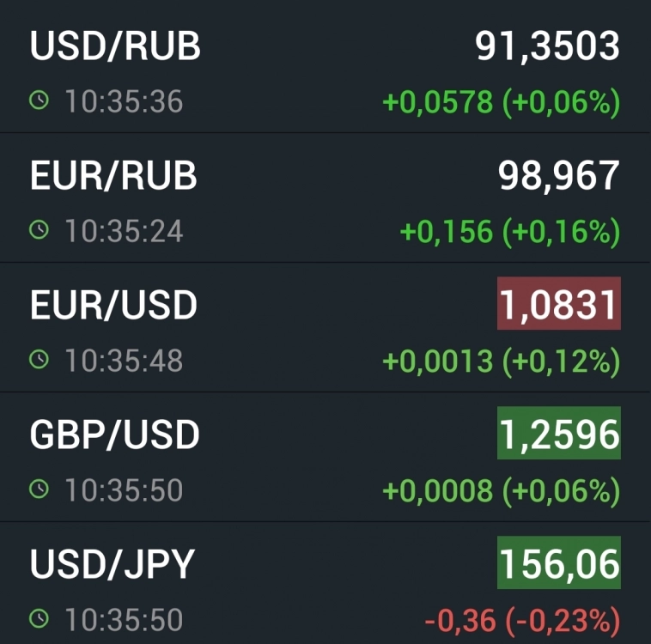
Task: Click the red -0,36 (-0,23%) change
Action: coord(522,620)
